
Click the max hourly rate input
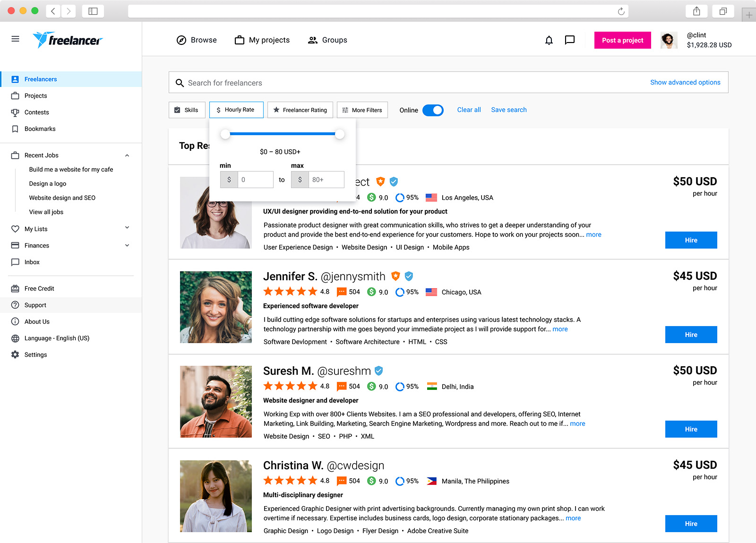coord(326,180)
